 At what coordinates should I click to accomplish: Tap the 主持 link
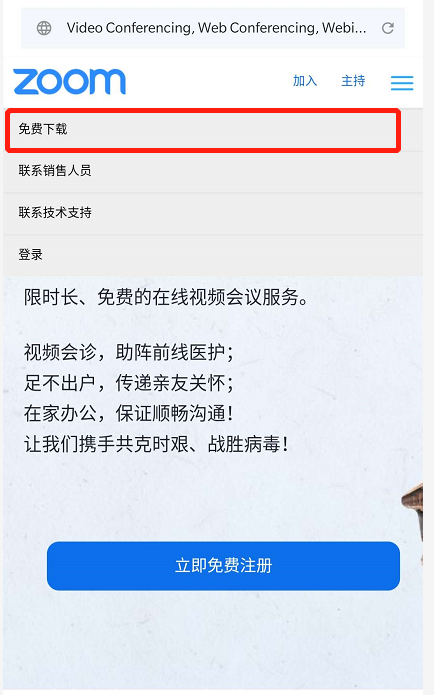(x=353, y=81)
